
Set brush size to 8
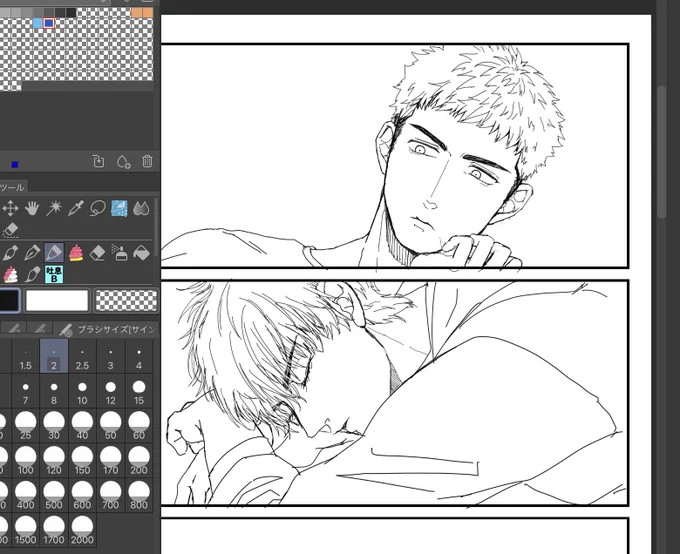(x=54, y=391)
